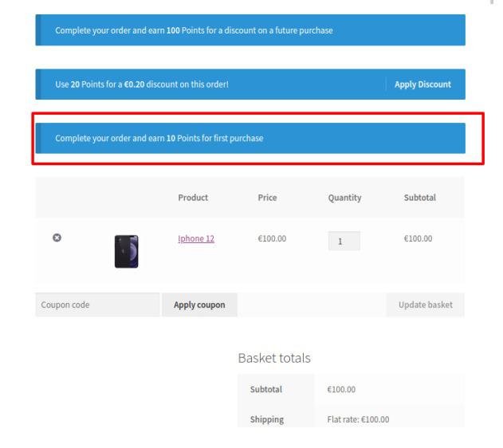Click the Price column header
This screenshot has height=448, width=503.
click(267, 198)
